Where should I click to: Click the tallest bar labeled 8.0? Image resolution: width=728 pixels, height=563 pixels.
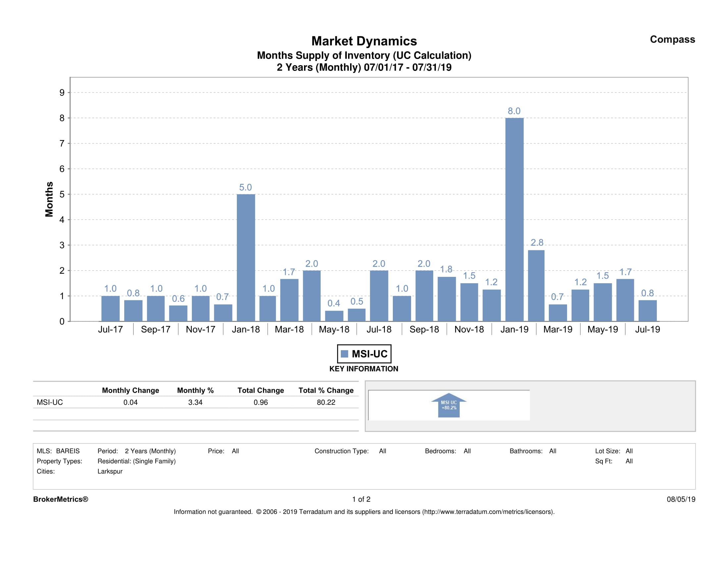pos(514,220)
